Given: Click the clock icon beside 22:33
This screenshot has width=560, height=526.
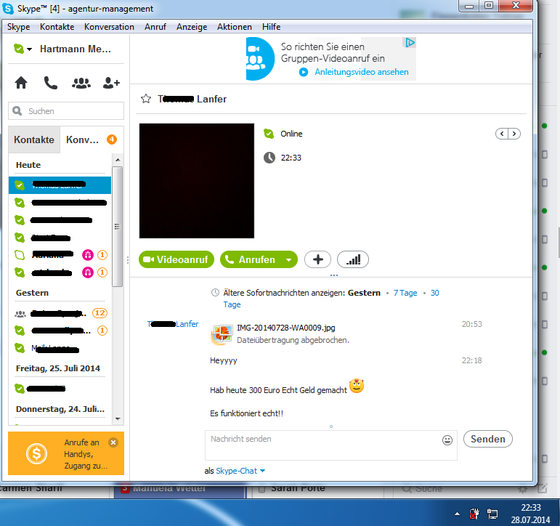Looking at the screenshot, I should [x=269, y=157].
